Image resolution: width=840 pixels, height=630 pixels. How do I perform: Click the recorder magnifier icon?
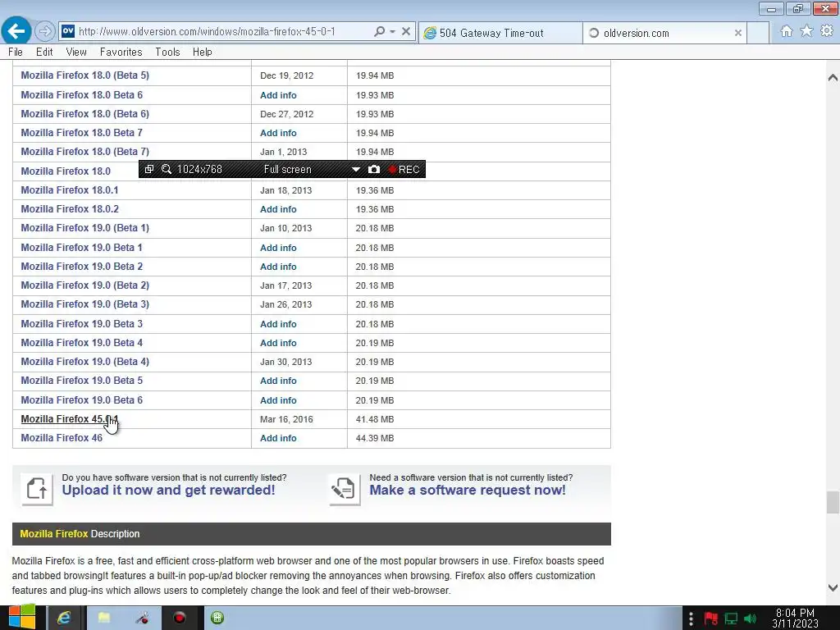(x=167, y=169)
